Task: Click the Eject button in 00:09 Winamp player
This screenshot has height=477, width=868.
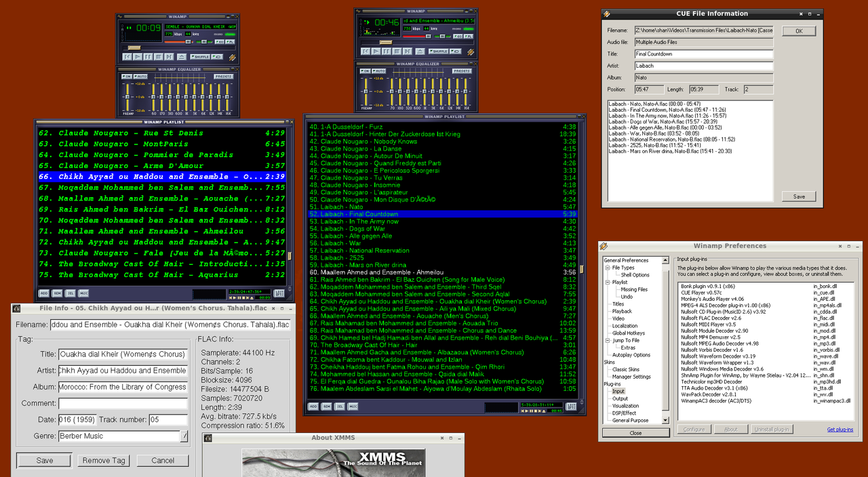Action: pyautogui.click(x=182, y=57)
